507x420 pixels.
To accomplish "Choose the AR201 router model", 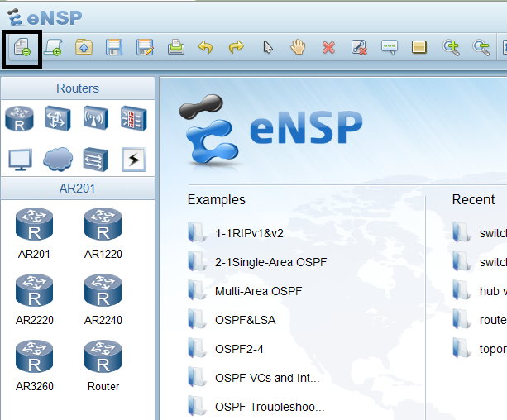I will pos(34,233).
